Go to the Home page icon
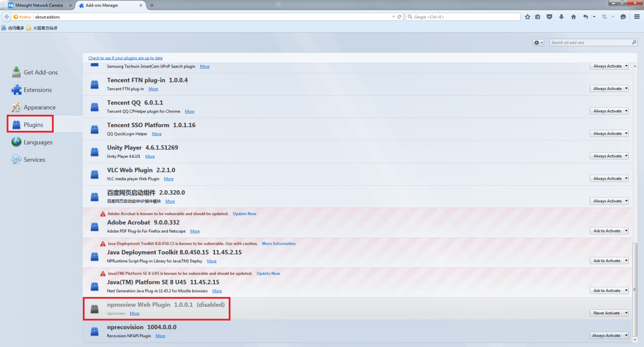The image size is (644, 347). 573,17
